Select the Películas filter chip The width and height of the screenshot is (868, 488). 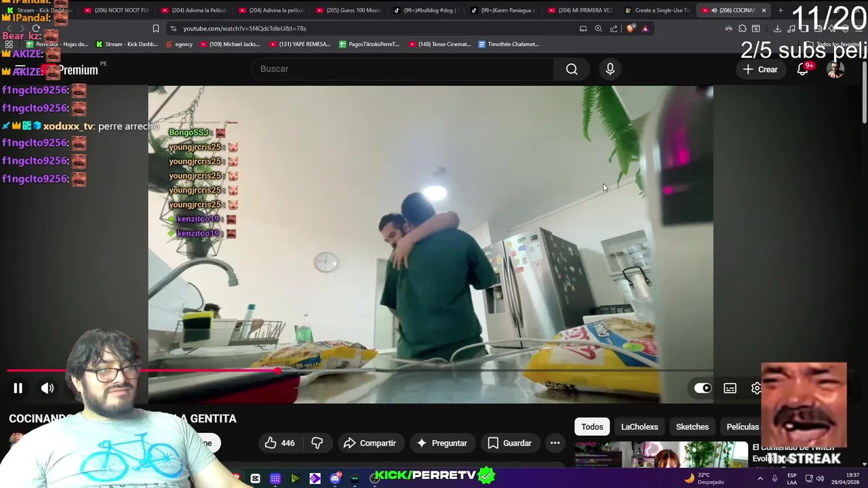(x=743, y=427)
